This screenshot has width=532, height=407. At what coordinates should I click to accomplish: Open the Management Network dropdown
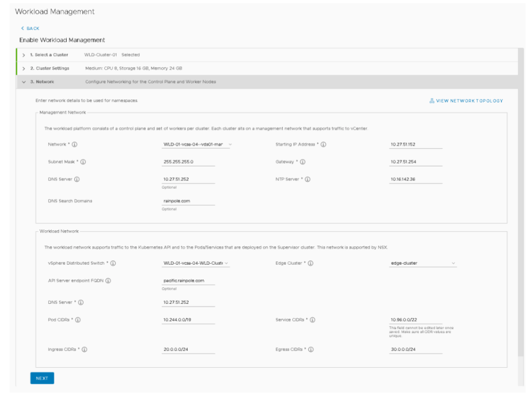click(x=197, y=144)
